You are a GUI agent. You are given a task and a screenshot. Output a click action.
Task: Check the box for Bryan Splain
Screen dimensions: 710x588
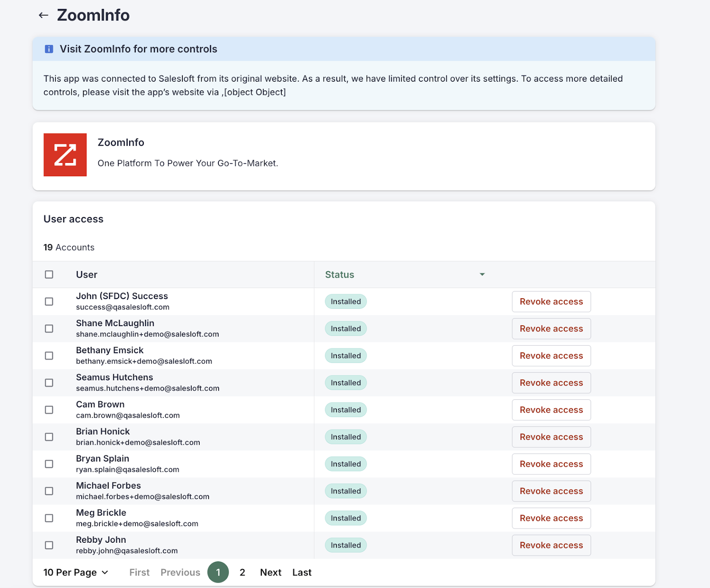coord(49,464)
